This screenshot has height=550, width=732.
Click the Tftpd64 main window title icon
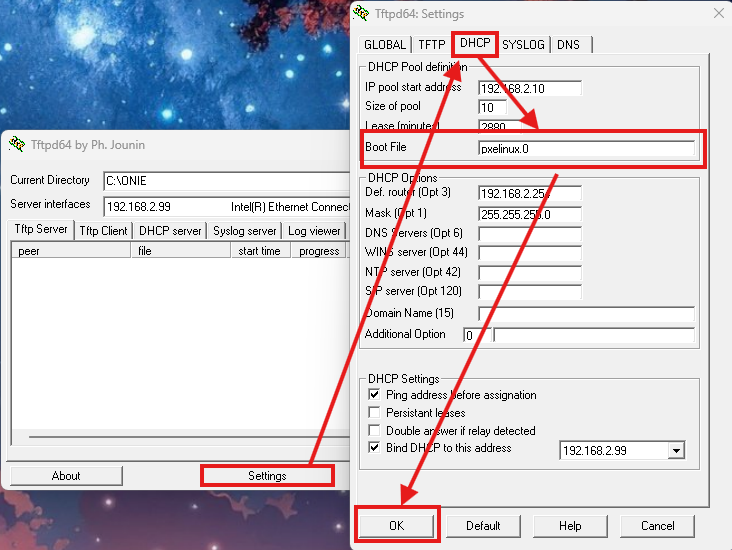pos(17,144)
